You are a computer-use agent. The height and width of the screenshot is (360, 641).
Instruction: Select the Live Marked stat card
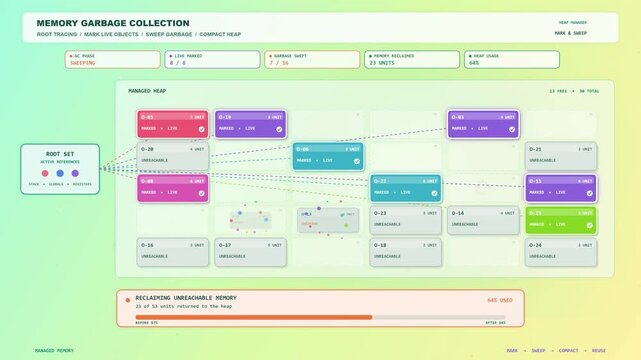213,60
